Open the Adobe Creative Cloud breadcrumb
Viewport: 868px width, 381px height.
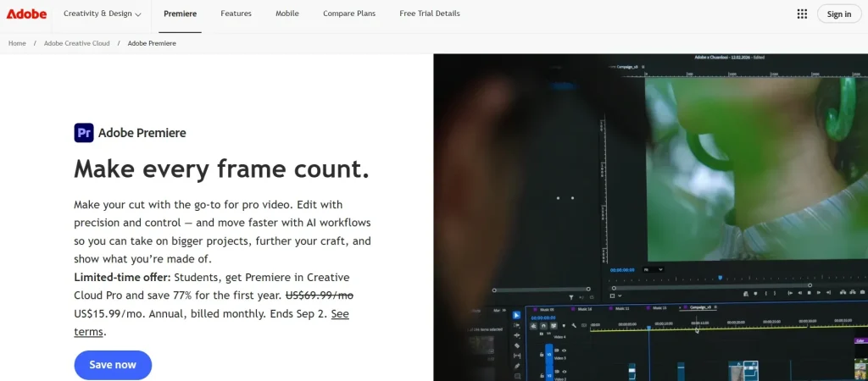pyautogui.click(x=77, y=43)
